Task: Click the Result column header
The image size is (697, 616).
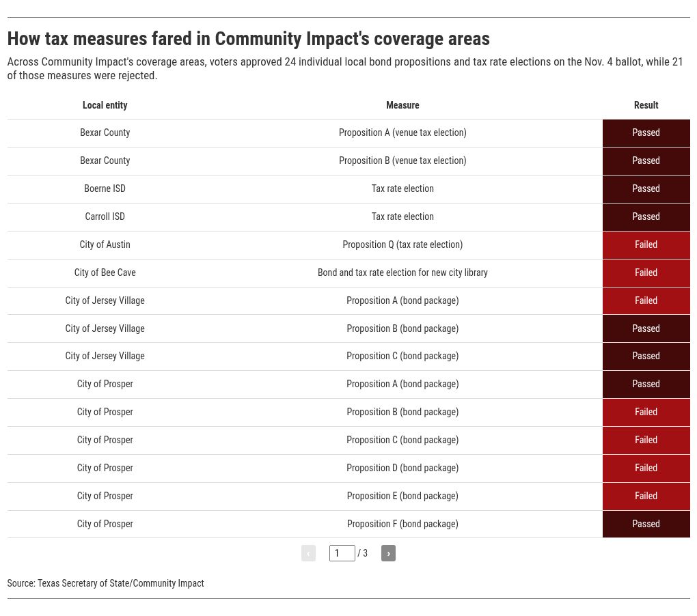Action: pos(646,105)
